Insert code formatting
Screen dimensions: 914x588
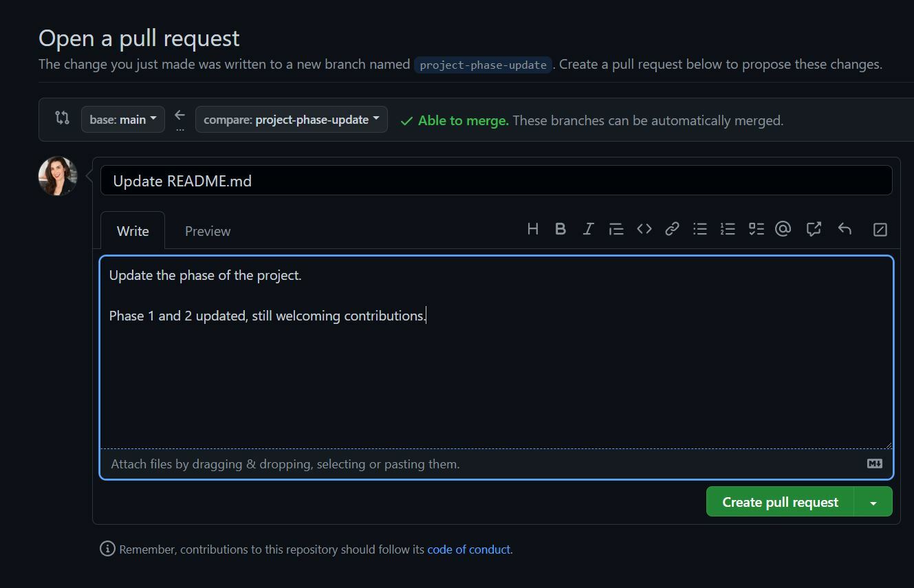tap(644, 229)
